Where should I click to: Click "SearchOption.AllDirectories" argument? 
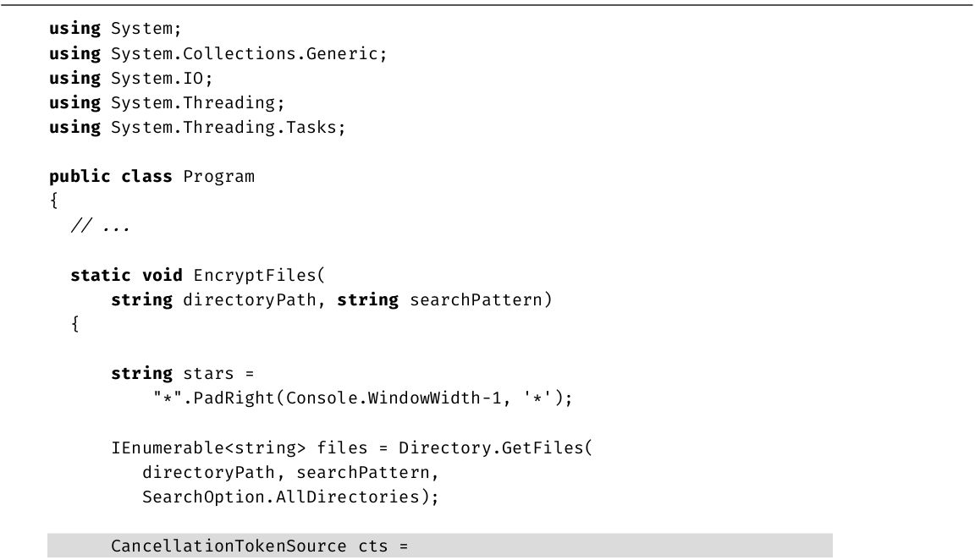coord(286,497)
